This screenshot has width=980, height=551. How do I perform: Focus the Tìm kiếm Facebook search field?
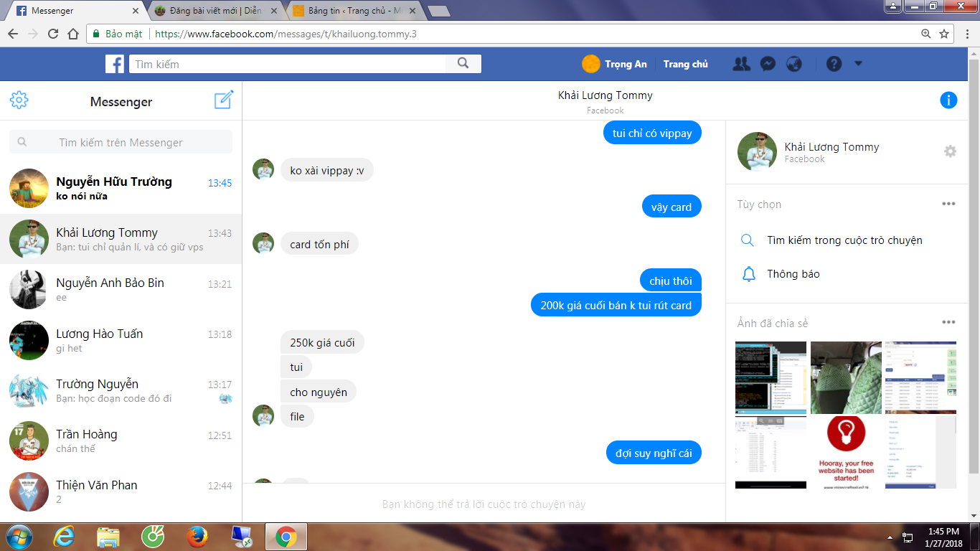tap(288, 64)
